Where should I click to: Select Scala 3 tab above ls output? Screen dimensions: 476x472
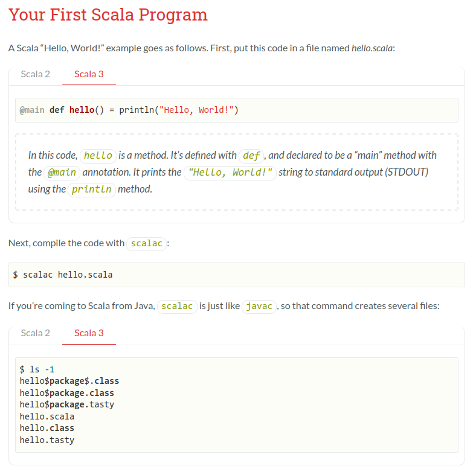tap(89, 333)
